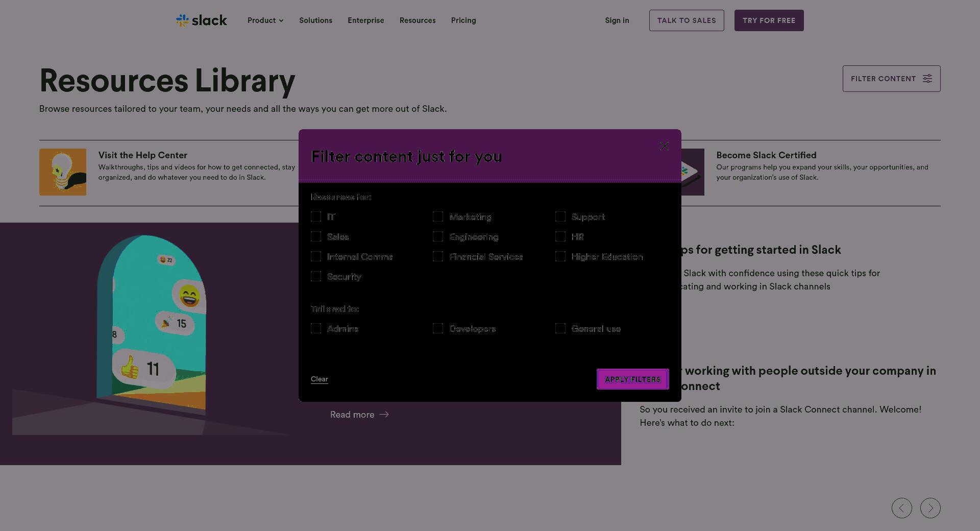Click the Read more arrow link
Screen dimensions: 980x531
pos(359,415)
